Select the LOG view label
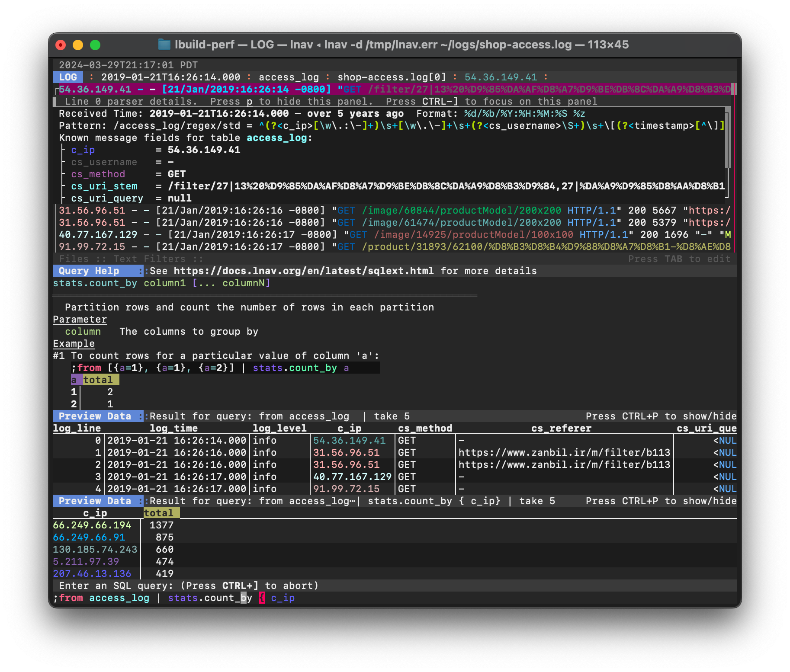The image size is (790, 672). (x=68, y=77)
